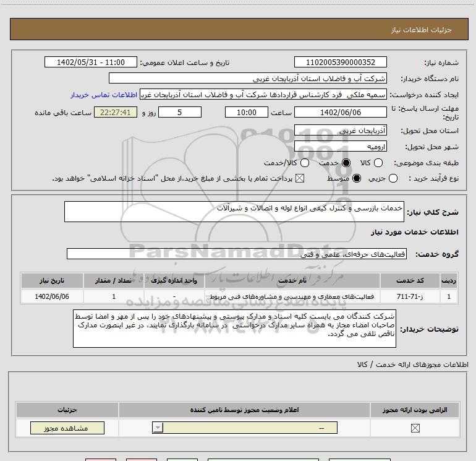Screen dimensions: 476x461
Task: Click the deadline time field 10:00
Action: (x=247, y=113)
